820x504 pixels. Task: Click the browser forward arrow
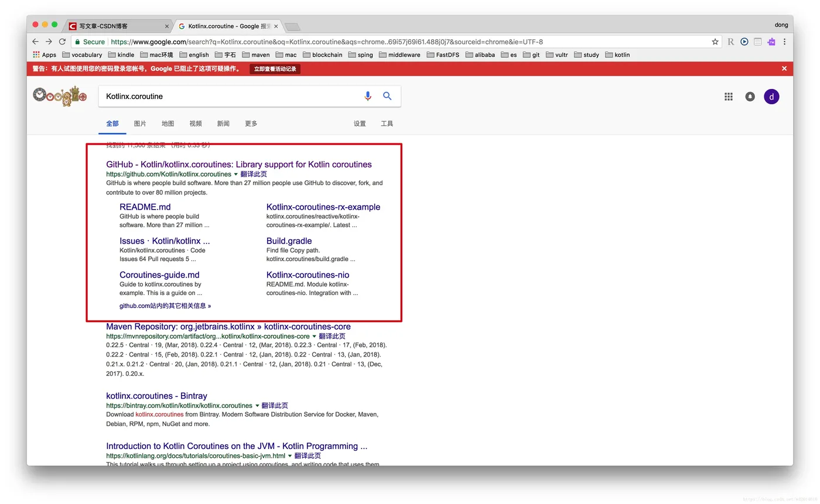[49, 42]
